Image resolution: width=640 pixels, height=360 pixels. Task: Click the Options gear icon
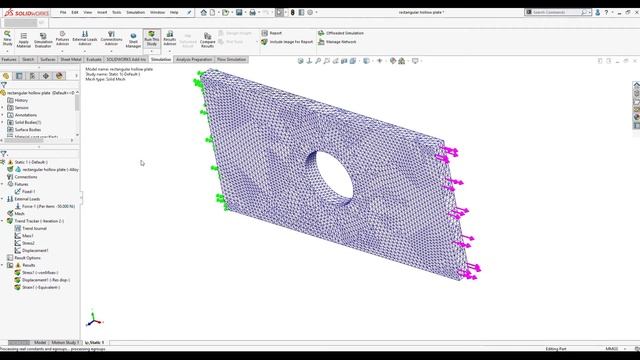[310, 13]
